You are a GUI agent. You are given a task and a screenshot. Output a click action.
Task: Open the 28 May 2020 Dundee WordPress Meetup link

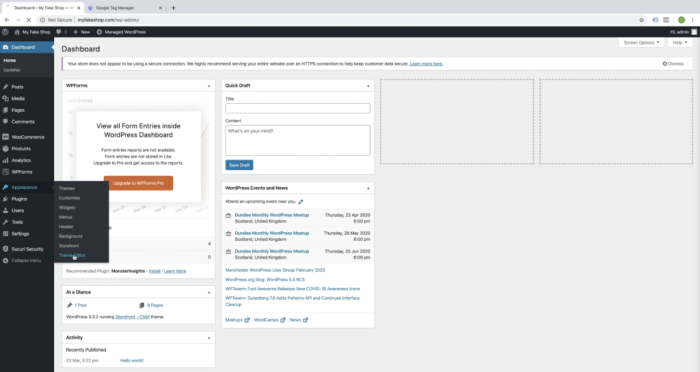tap(272, 233)
